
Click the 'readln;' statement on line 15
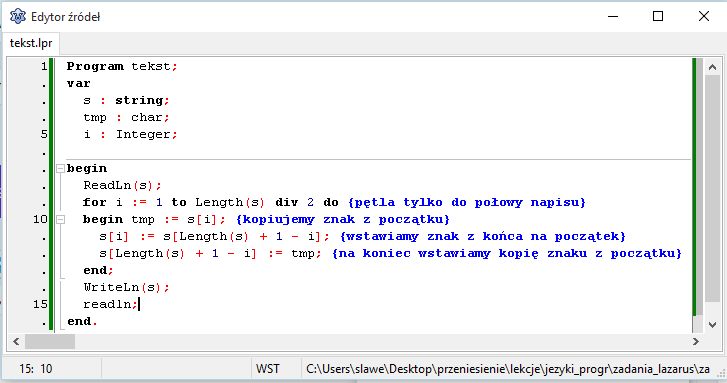[x=110, y=304]
